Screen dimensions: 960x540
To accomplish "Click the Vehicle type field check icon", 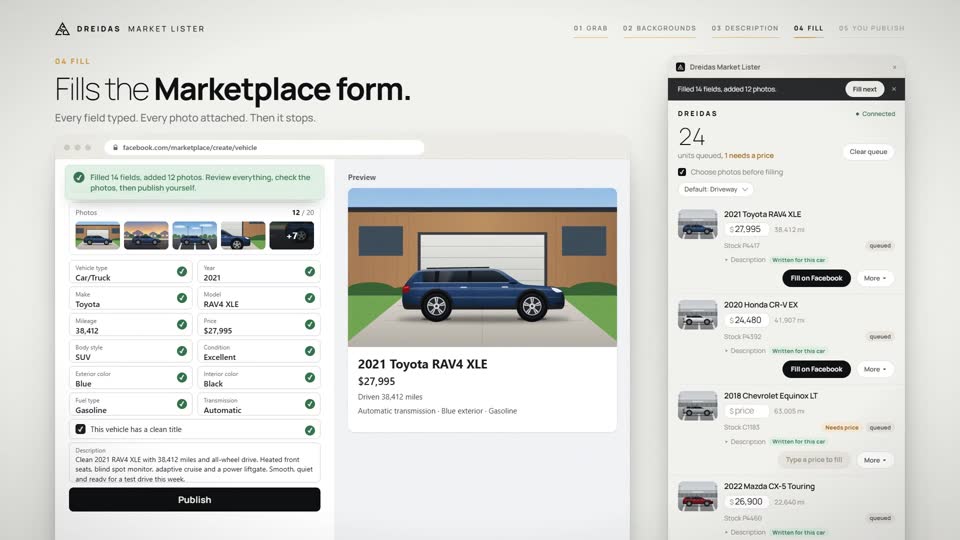I will [182, 271].
